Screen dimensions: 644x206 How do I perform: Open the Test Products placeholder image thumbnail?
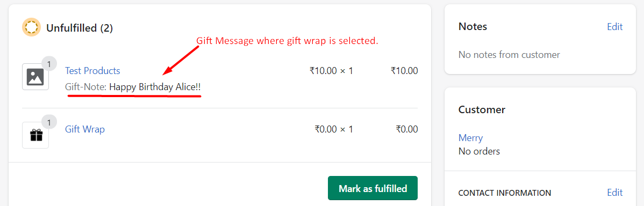point(35,77)
